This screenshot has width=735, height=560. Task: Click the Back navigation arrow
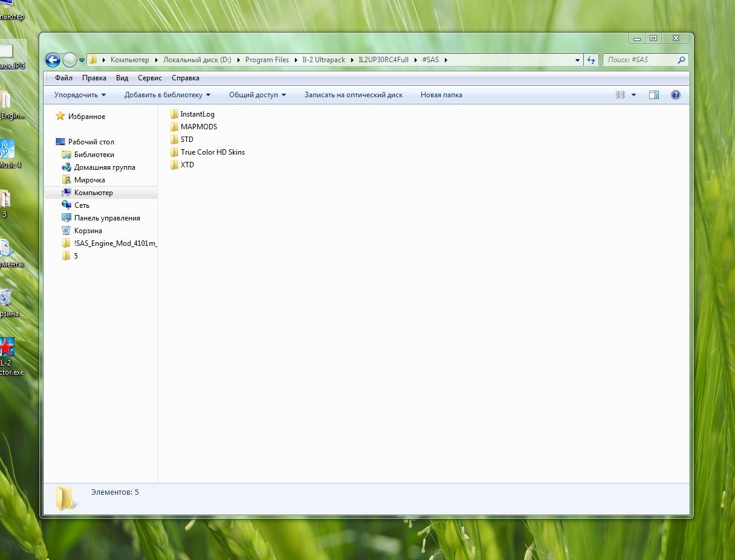pyautogui.click(x=53, y=60)
